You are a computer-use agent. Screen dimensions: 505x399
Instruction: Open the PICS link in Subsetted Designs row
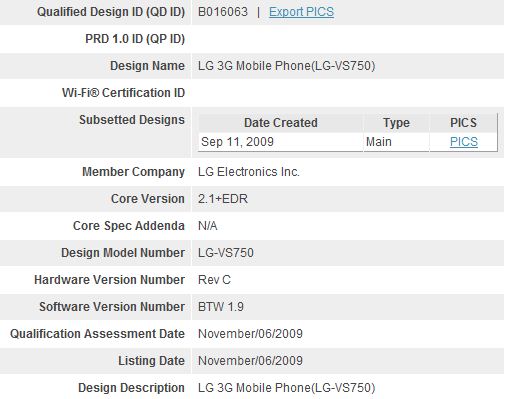(x=464, y=142)
